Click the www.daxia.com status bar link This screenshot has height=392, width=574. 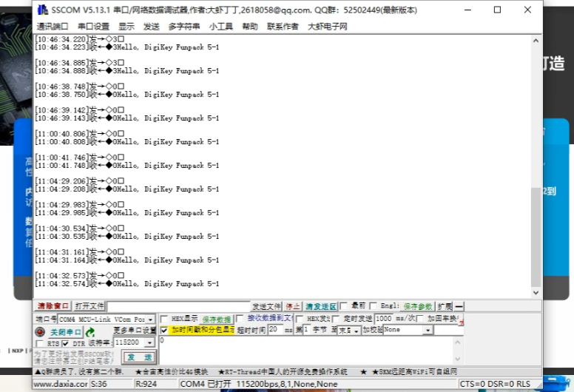coord(61,384)
